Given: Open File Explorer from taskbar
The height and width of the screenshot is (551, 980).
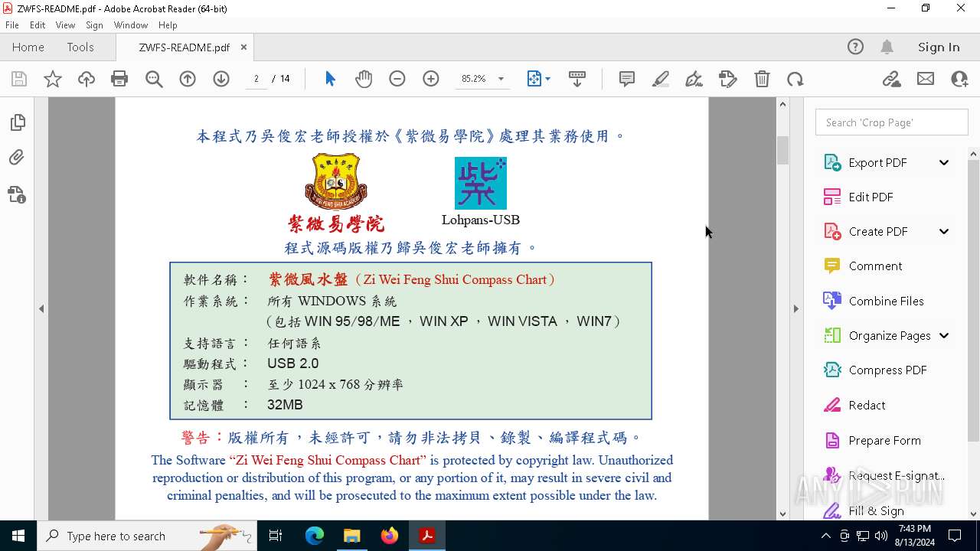Looking at the screenshot, I should [351, 536].
